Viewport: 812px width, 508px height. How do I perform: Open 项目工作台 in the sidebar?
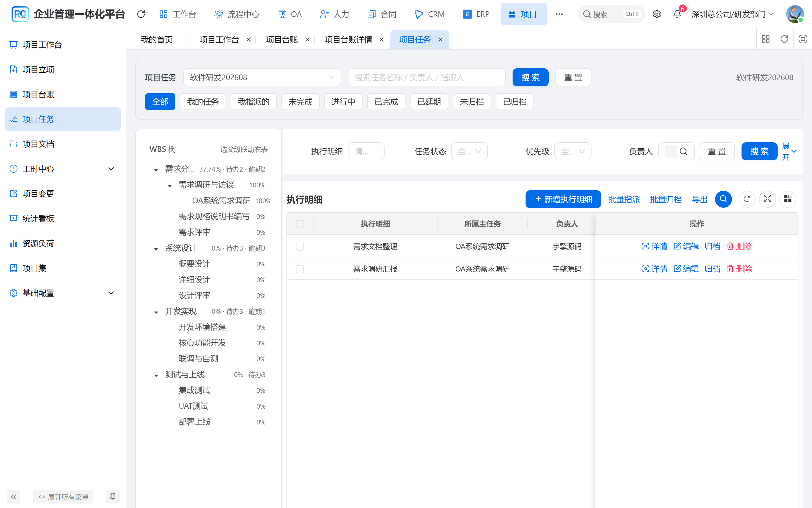(x=63, y=45)
